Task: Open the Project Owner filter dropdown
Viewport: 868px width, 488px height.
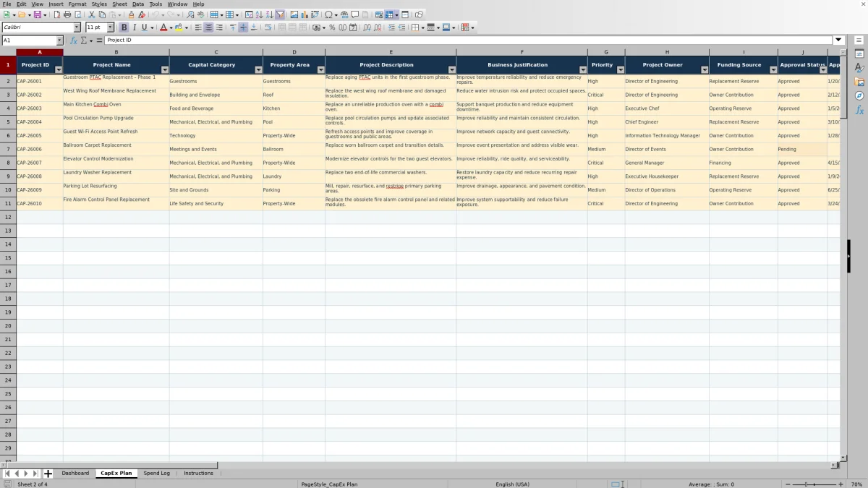Action: click(705, 70)
